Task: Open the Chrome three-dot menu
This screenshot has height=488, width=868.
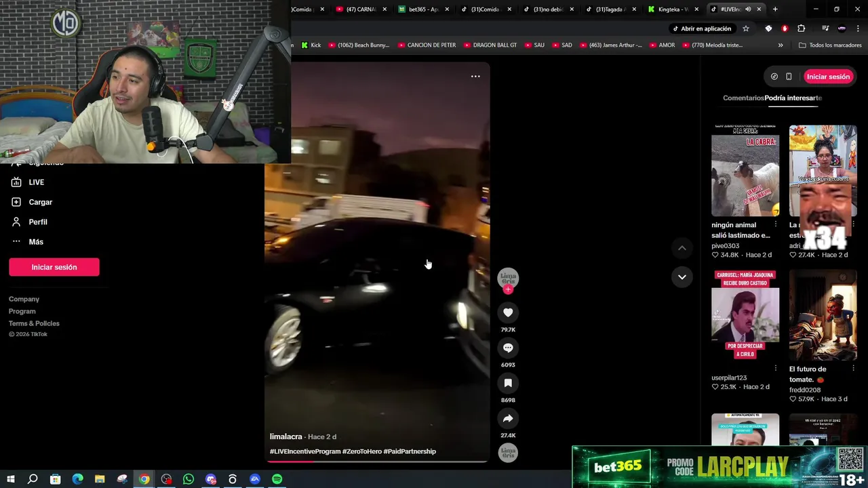Action: 859,28
